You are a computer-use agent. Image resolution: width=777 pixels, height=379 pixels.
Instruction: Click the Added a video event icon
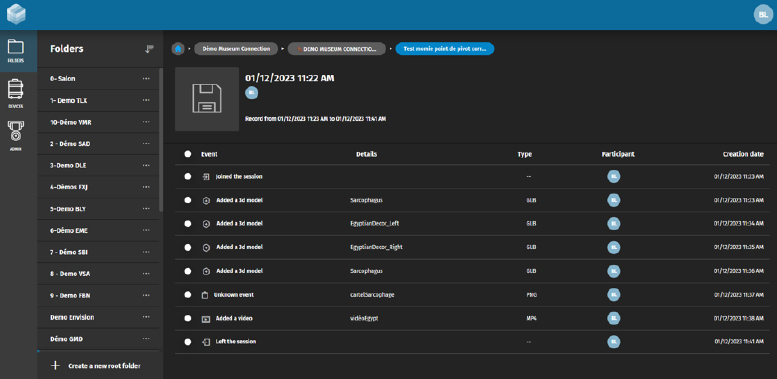tap(206, 319)
